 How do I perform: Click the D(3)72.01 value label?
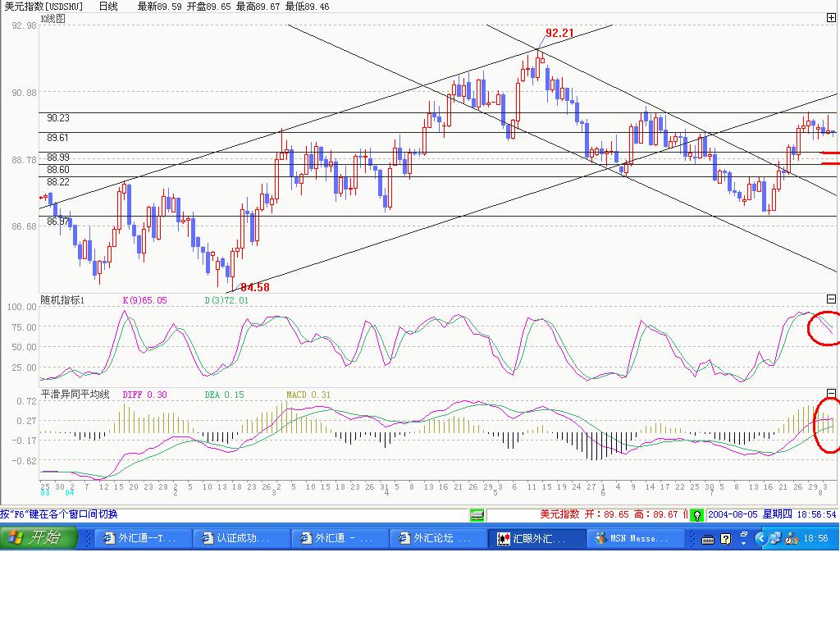226,300
